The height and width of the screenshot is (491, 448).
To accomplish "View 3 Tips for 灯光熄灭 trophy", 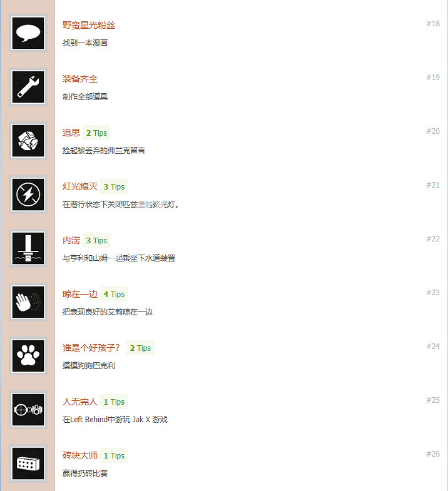I will [x=114, y=187].
